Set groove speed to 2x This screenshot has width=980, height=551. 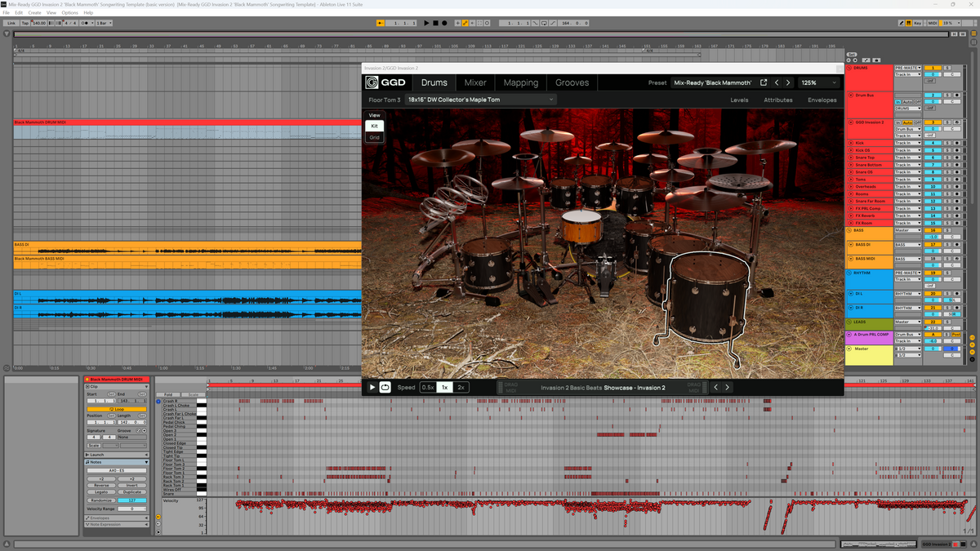tap(461, 387)
